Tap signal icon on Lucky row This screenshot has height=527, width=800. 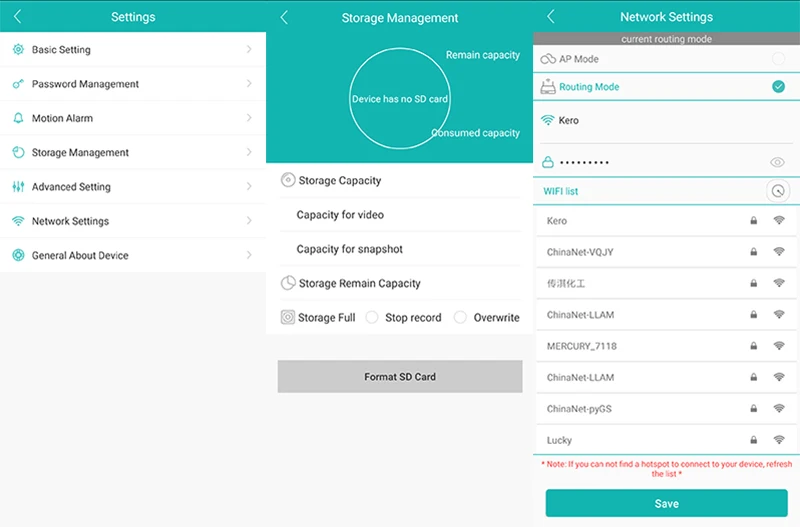[779, 440]
